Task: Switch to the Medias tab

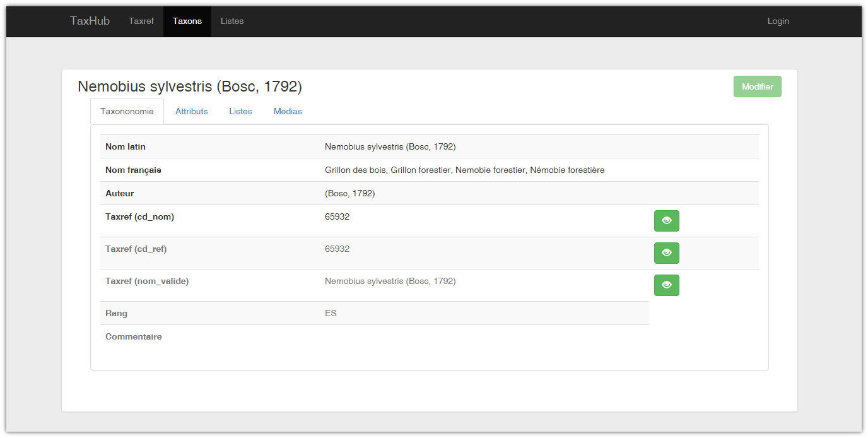Action: click(288, 111)
